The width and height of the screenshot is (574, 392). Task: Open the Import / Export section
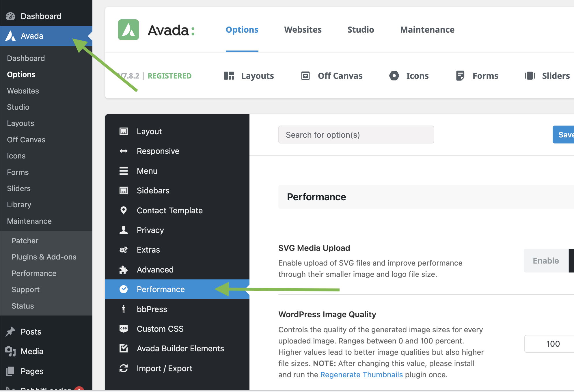coord(165,368)
